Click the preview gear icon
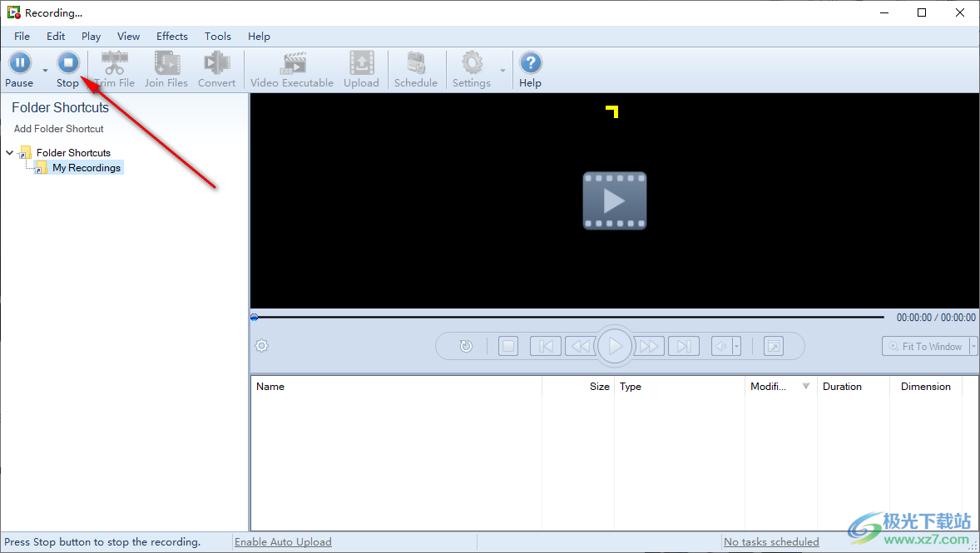 coord(261,344)
